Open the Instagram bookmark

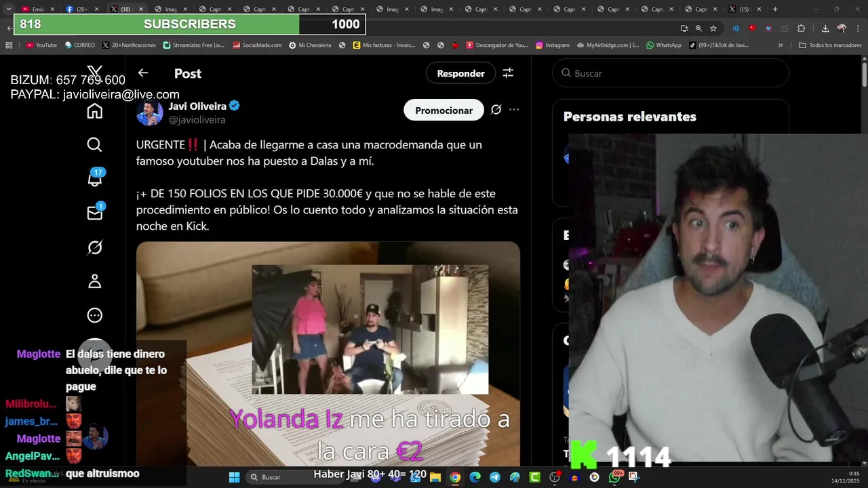coord(552,45)
